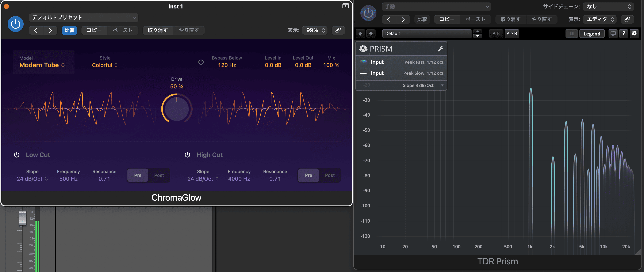Click High Cut resonance 0.71
Viewport: 644px width, 272px height.
[275, 179]
